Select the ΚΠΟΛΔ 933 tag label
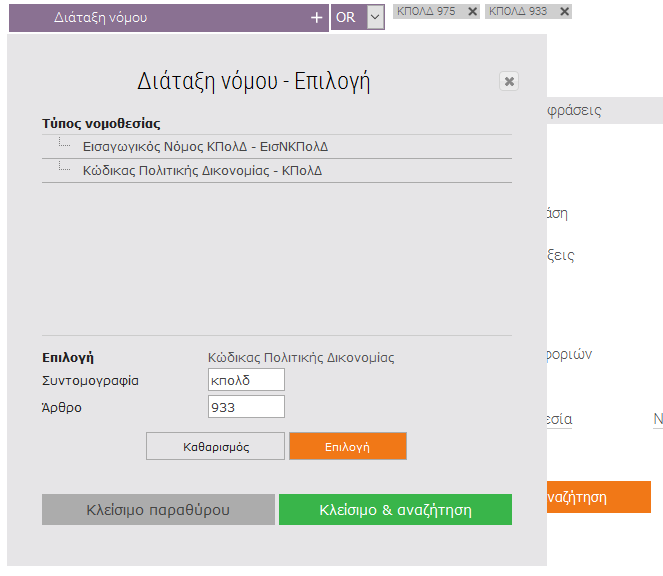The image size is (663, 576). (516, 11)
